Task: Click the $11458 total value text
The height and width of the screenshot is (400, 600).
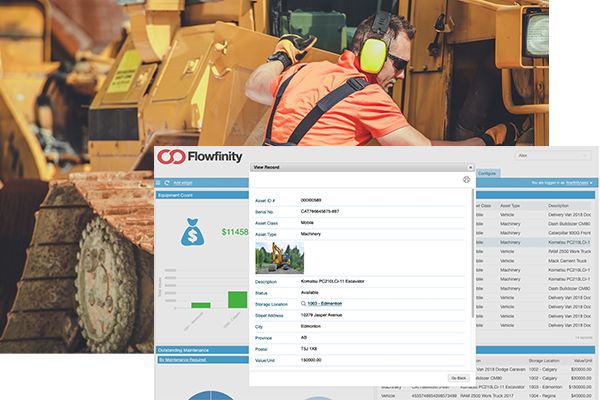Action: [235, 232]
